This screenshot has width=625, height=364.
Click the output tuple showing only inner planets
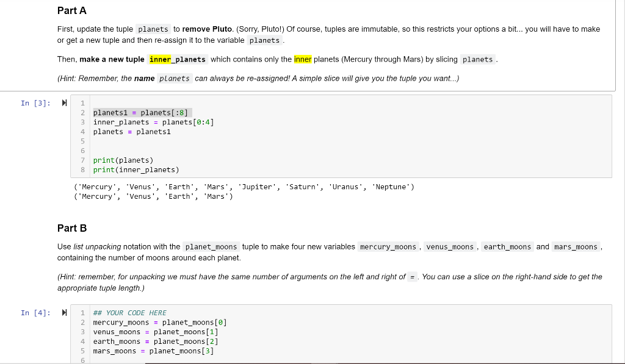(x=153, y=196)
